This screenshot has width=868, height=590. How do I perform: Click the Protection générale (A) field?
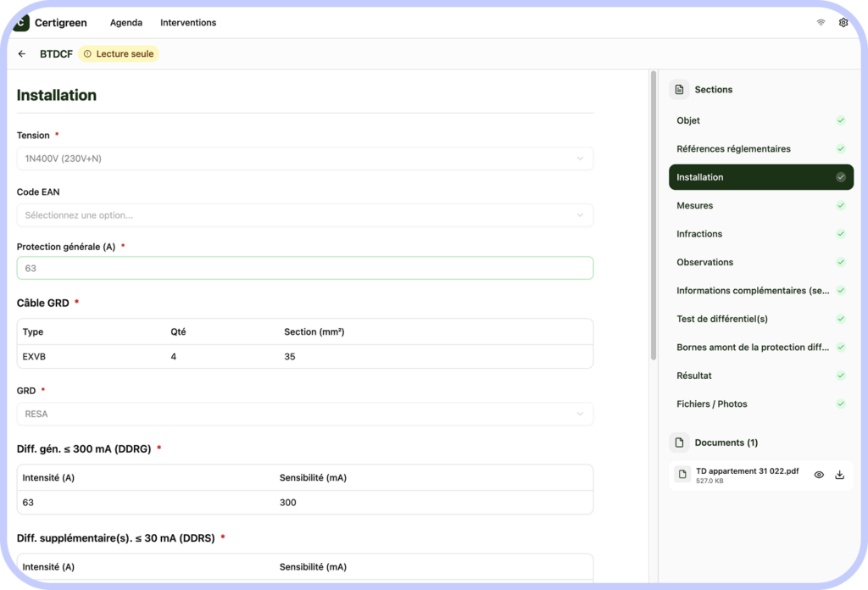305,269
